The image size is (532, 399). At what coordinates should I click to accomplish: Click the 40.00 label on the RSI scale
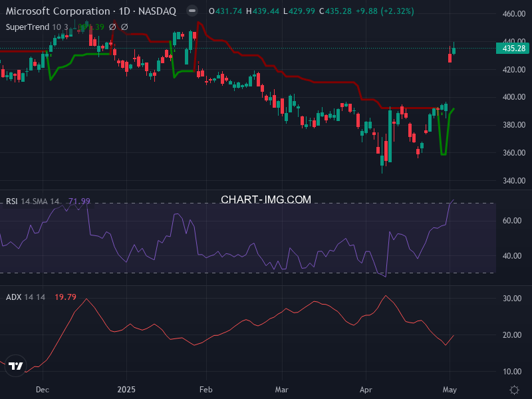pyautogui.click(x=512, y=256)
